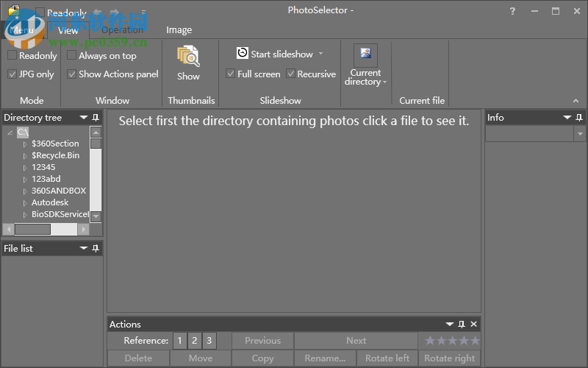Expand the $360Section folder
Viewport: 588px width, 368px height.
coord(25,144)
